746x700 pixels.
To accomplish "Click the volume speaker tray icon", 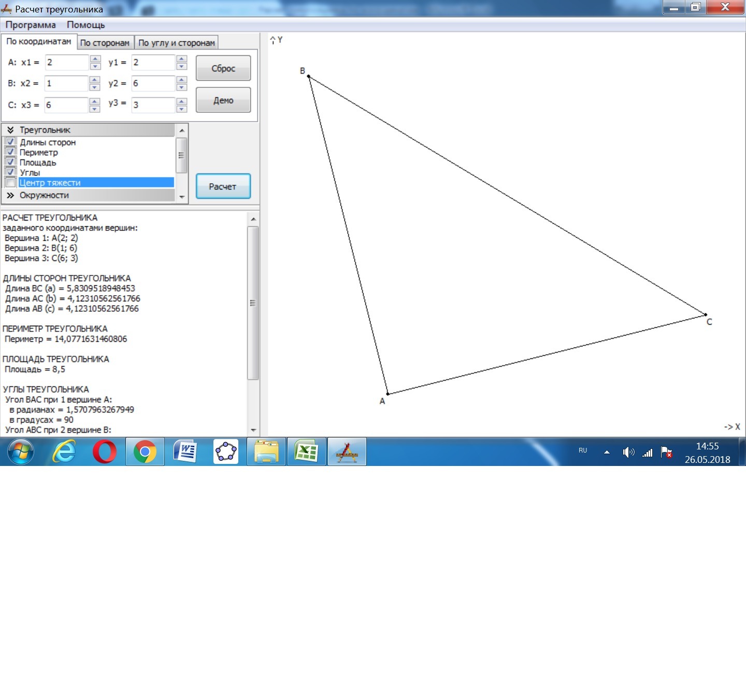I will pos(628,453).
